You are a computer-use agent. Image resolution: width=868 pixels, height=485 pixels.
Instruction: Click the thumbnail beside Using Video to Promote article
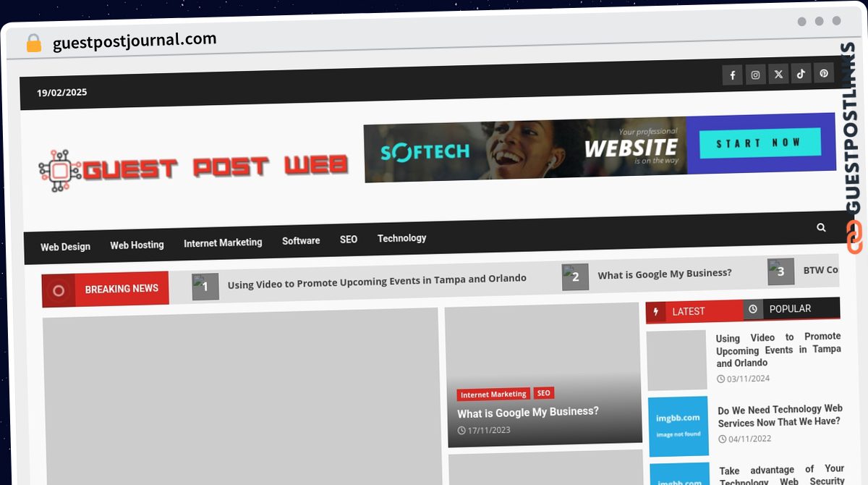pos(676,360)
